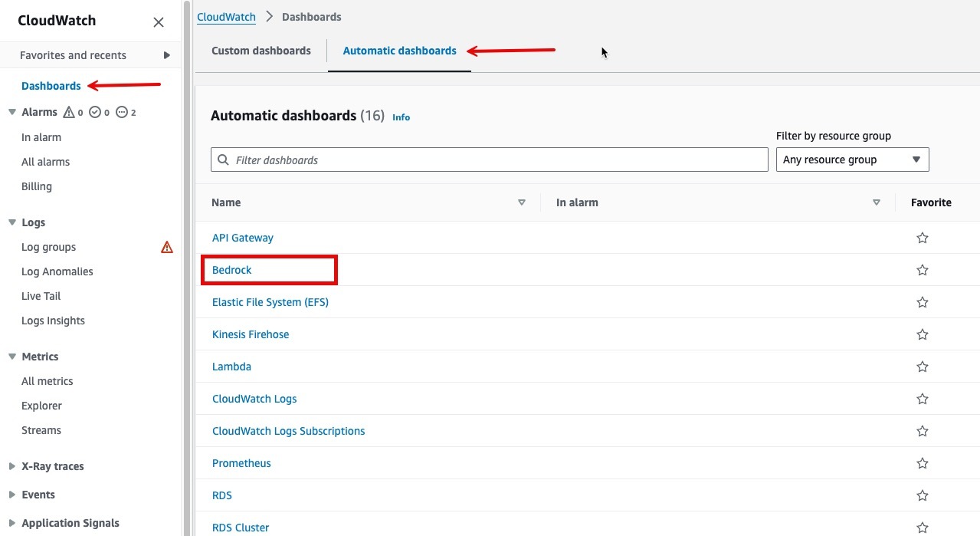Click the Filter dashboards search field
This screenshot has height=536, width=980.
coord(498,159)
